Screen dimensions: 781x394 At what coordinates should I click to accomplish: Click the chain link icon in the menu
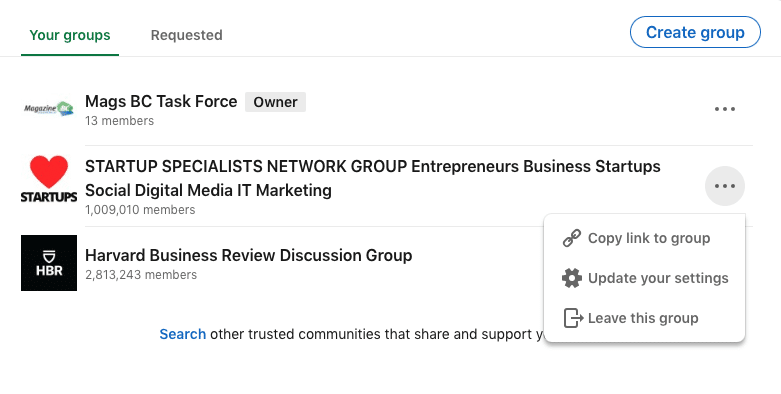coord(572,238)
